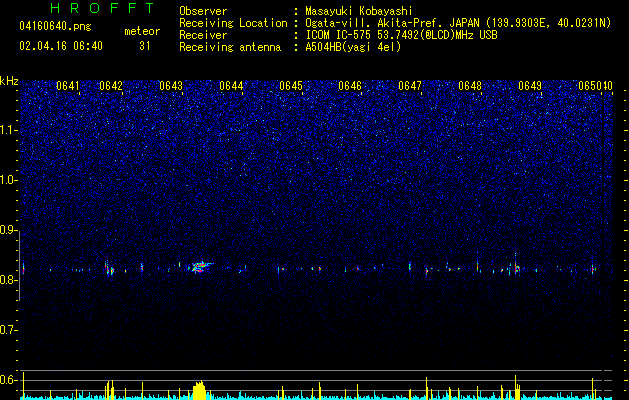The image size is (629, 400).
Task: Click the 0645 time marker
Action: [x=291, y=86]
